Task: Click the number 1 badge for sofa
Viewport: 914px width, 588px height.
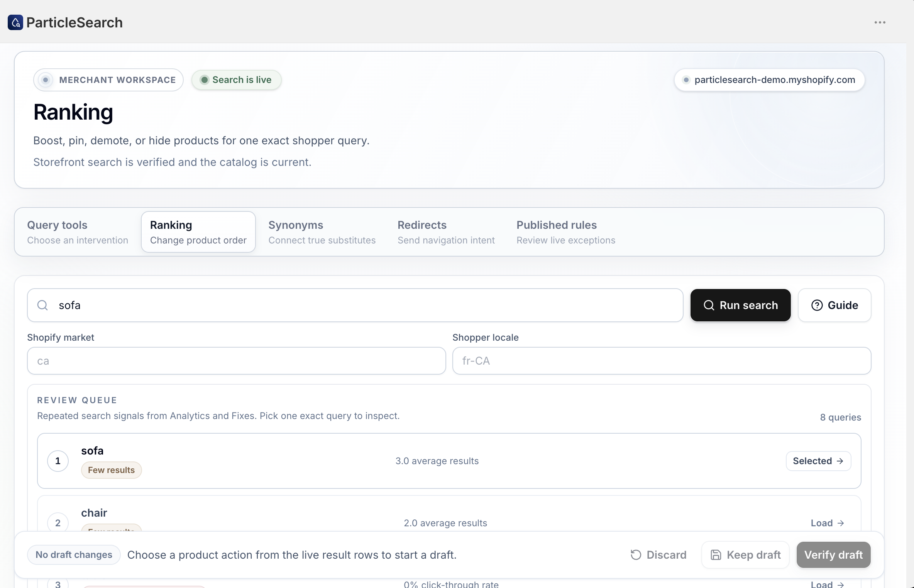Action: click(x=58, y=461)
